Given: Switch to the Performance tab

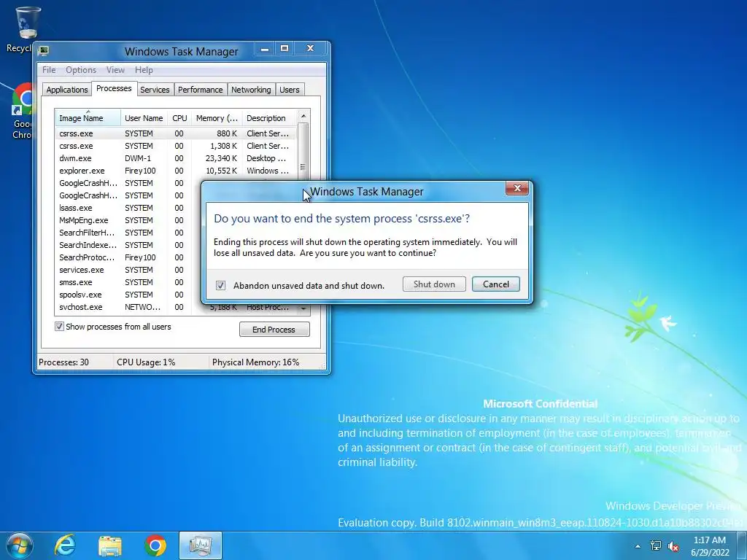Looking at the screenshot, I should point(200,90).
